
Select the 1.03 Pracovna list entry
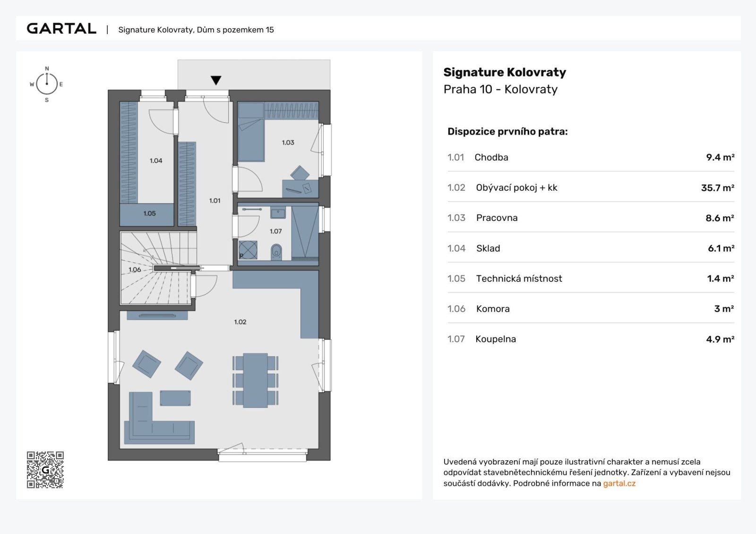pyautogui.click(x=591, y=218)
